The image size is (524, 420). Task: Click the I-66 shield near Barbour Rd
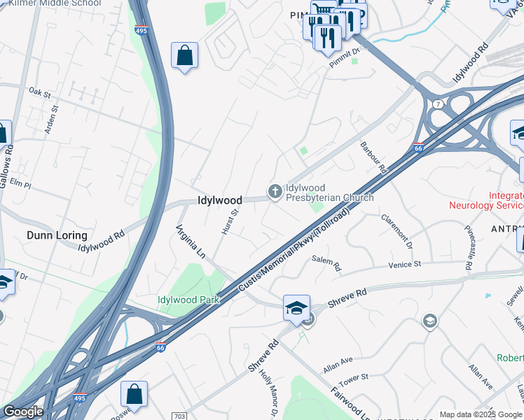(418, 147)
